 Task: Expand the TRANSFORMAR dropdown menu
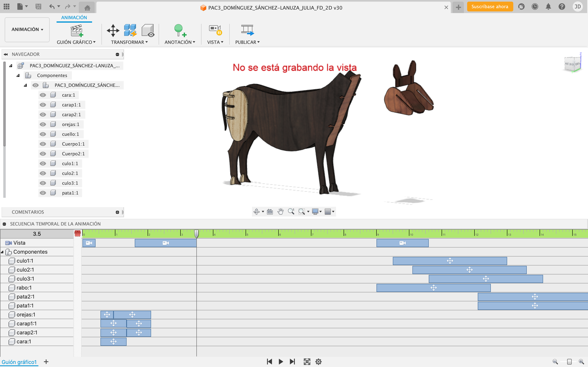(x=129, y=42)
